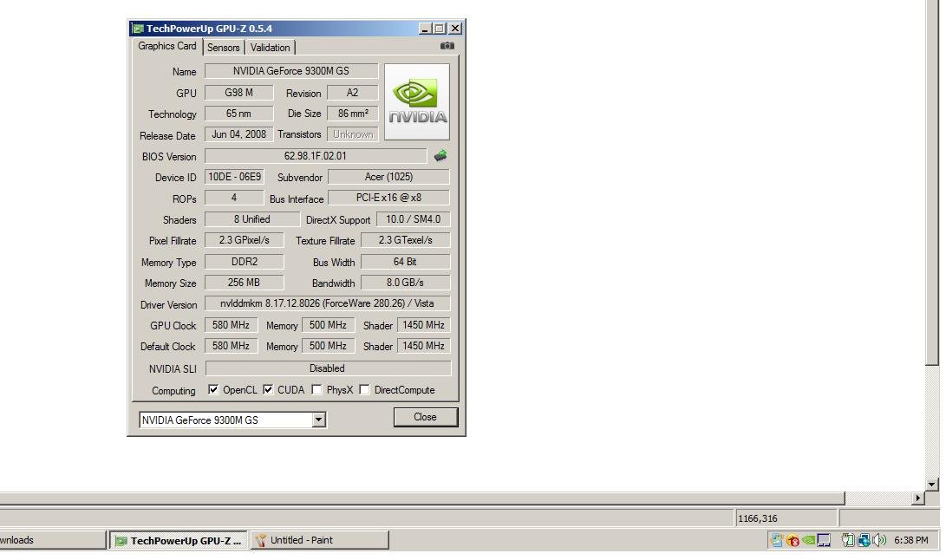946x560 pixels.
Task: Click the DirectX Support field 10.0 / SM4.0
Action: [414, 219]
